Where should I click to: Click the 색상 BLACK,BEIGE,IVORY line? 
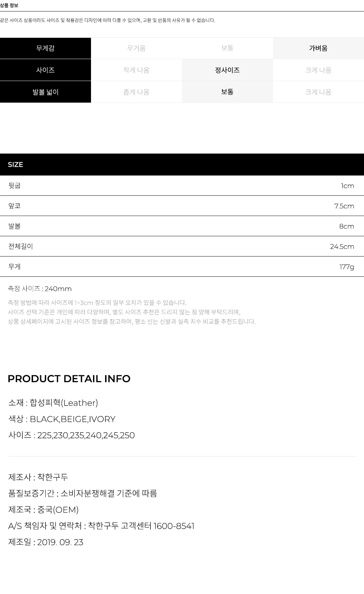(62, 419)
